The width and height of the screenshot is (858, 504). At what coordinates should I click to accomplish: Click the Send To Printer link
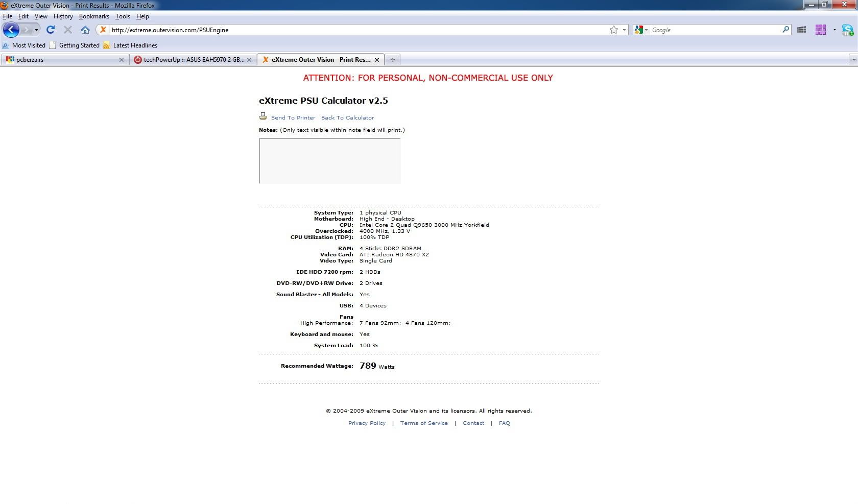293,117
